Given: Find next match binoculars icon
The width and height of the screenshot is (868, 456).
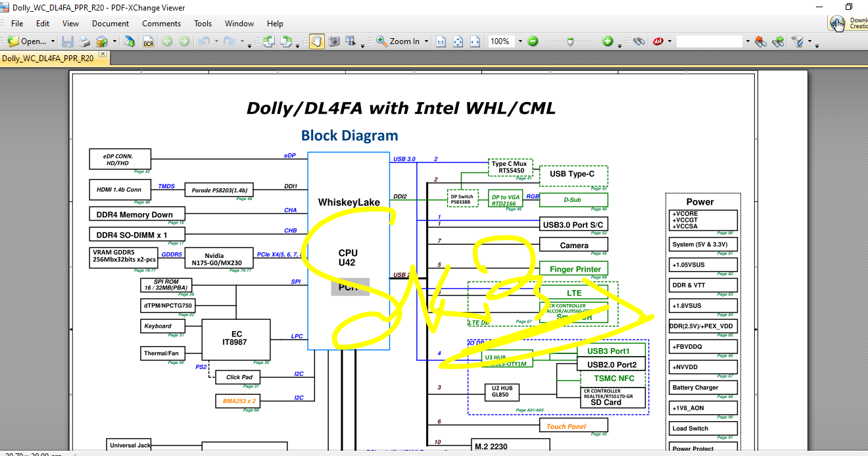Looking at the screenshot, I should 778,41.
